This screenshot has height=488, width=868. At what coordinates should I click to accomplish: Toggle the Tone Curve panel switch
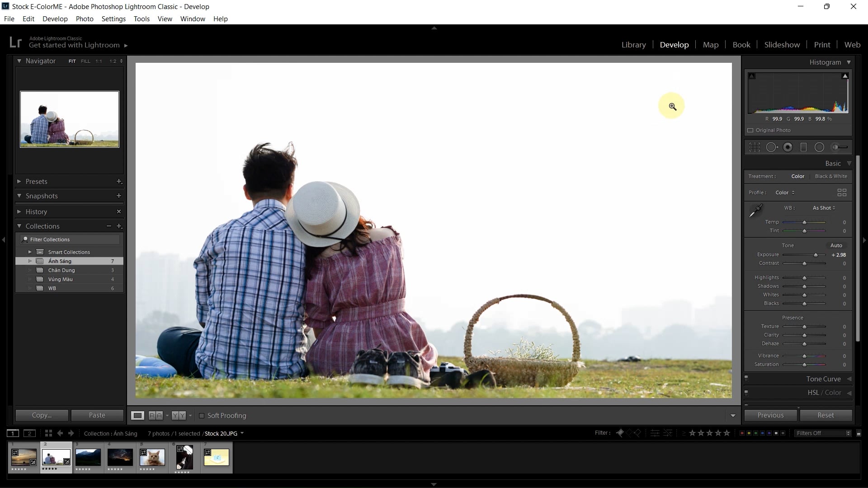click(746, 378)
